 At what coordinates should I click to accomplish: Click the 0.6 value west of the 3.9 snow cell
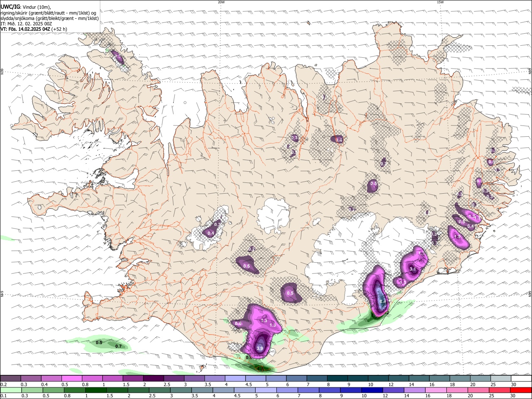(238, 323)
